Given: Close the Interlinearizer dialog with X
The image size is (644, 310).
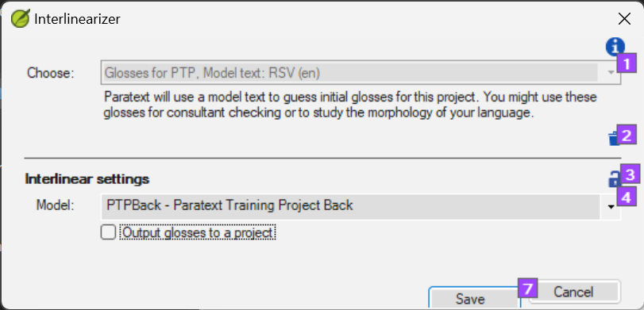Looking at the screenshot, I should pyautogui.click(x=624, y=19).
